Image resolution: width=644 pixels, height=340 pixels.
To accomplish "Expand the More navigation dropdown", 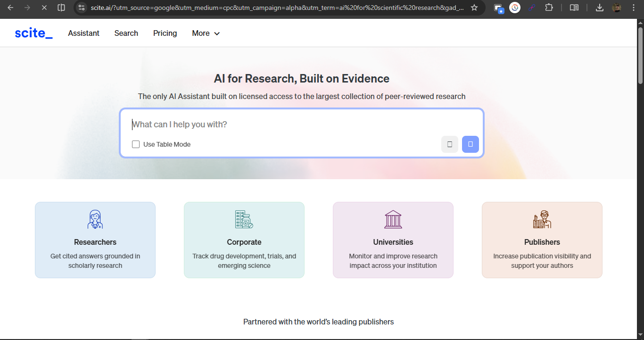I will coord(206,33).
